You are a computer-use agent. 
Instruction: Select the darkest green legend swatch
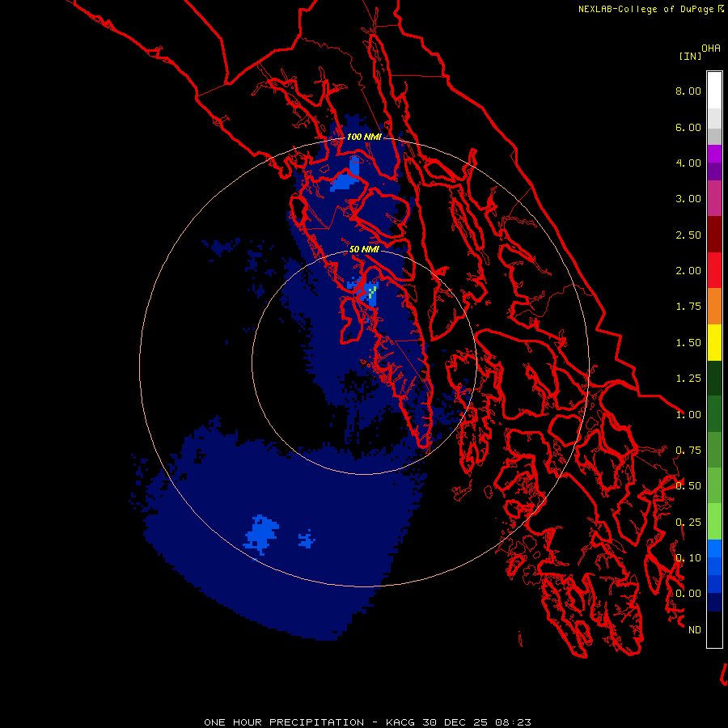pos(714,378)
